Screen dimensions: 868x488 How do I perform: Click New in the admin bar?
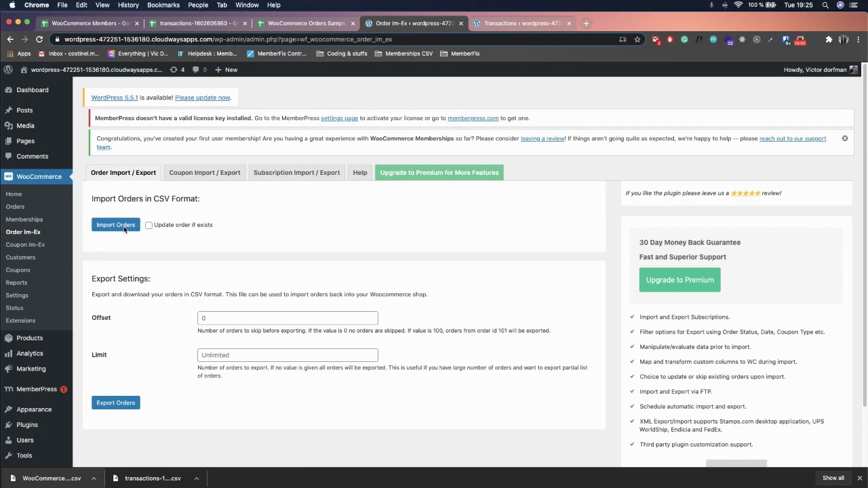(x=226, y=69)
